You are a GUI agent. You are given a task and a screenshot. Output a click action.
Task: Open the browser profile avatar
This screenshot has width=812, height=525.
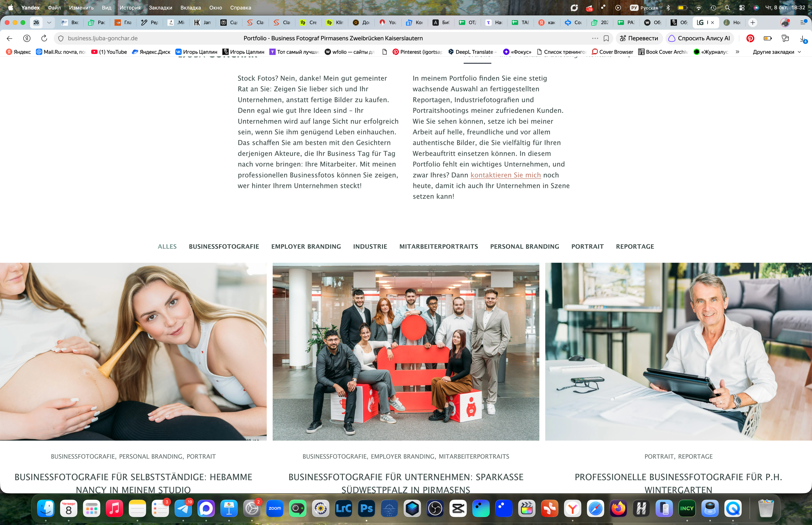[x=785, y=23]
